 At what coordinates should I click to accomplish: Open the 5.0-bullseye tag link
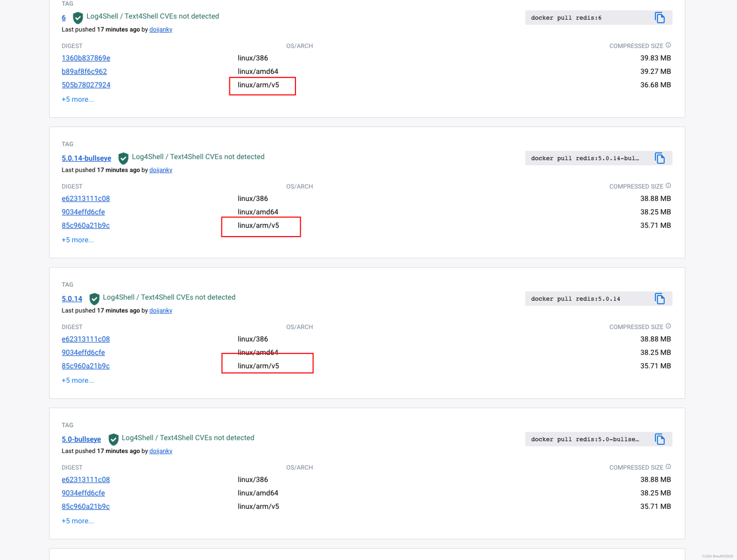point(81,439)
